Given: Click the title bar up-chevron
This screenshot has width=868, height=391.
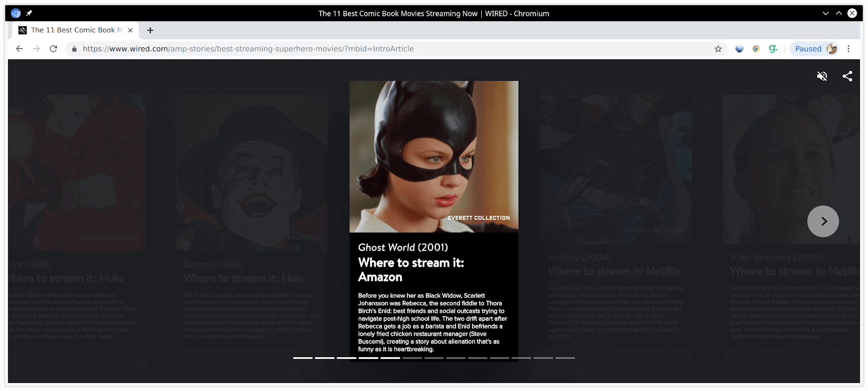Looking at the screenshot, I should click(x=839, y=13).
